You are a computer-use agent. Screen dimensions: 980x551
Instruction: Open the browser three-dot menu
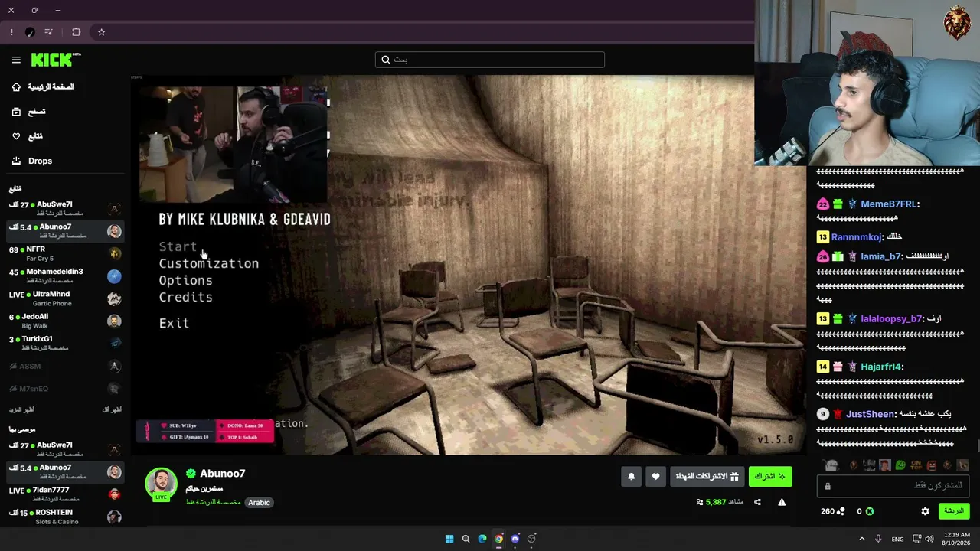(11, 32)
